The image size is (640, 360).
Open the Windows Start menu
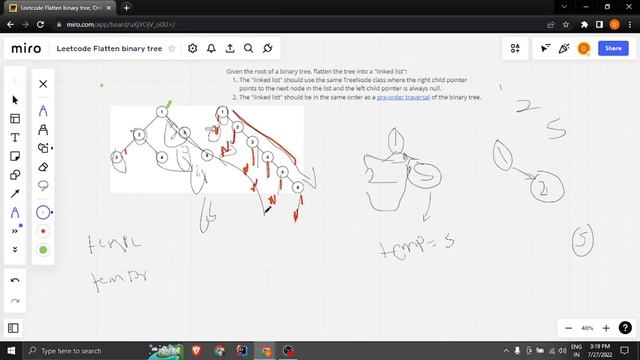click(x=11, y=351)
